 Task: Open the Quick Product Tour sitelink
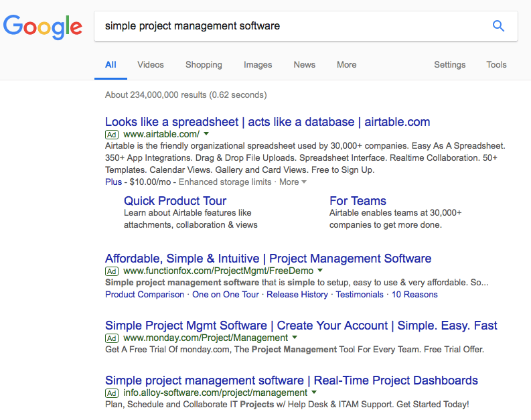point(175,201)
